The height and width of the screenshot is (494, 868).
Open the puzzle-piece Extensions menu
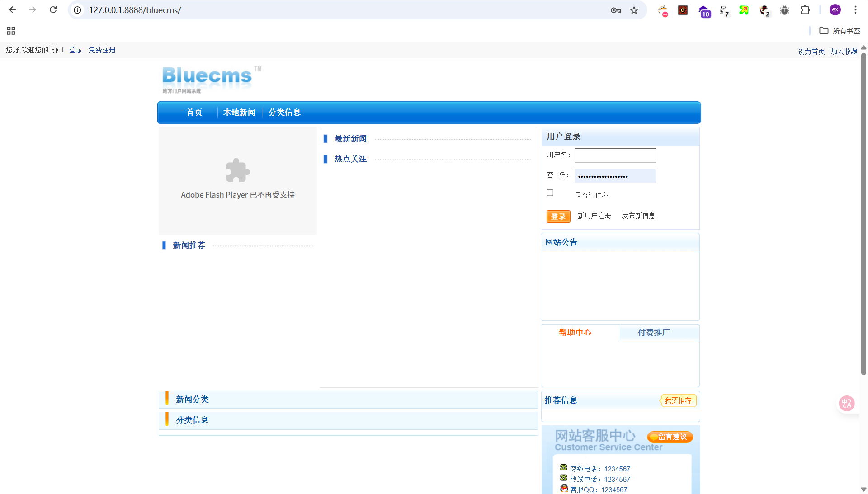tap(805, 10)
